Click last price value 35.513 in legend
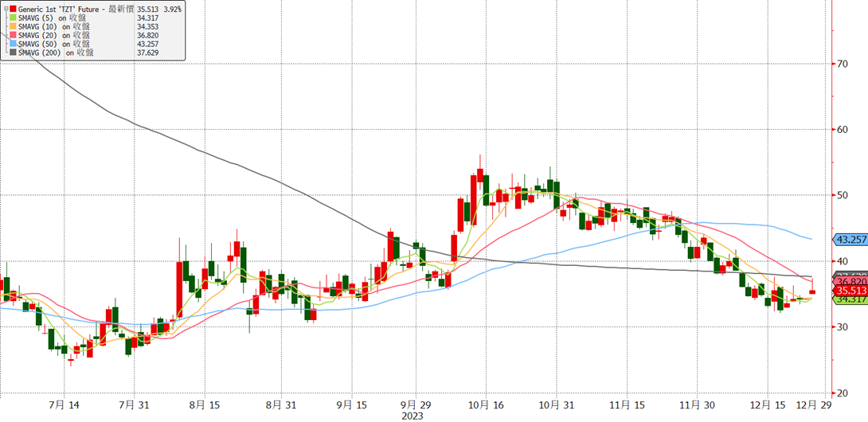This screenshot has width=868, height=422. tap(147, 10)
